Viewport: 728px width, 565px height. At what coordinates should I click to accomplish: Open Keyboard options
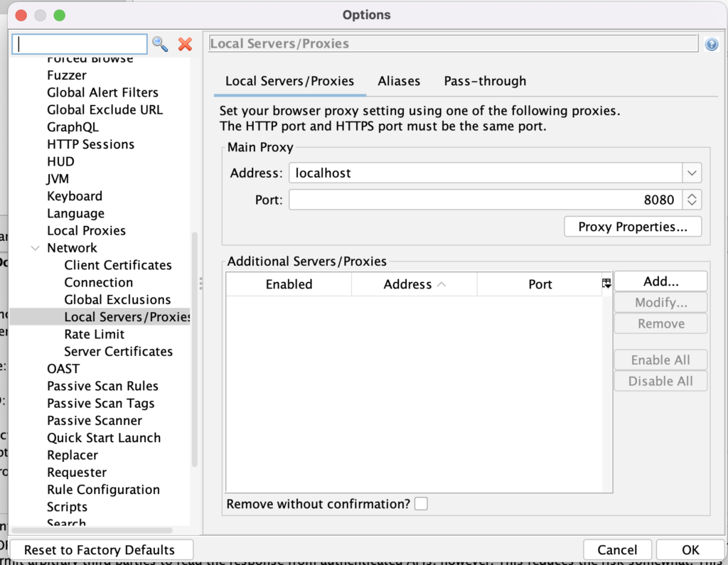click(75, 196)
